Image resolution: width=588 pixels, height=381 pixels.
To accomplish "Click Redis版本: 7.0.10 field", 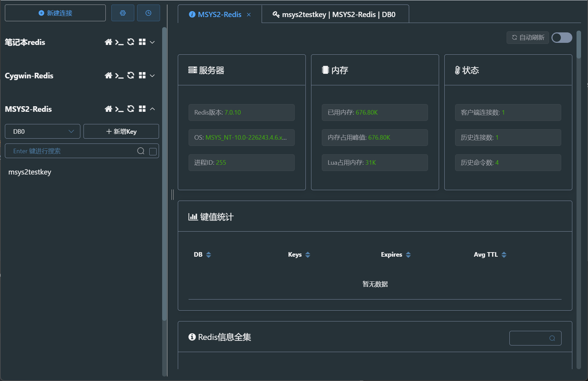I will pyautogui.click(x=241, y=112).
